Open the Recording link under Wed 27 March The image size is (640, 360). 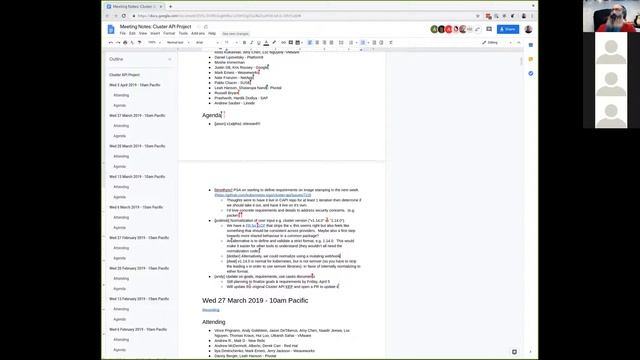click(211, 310)
